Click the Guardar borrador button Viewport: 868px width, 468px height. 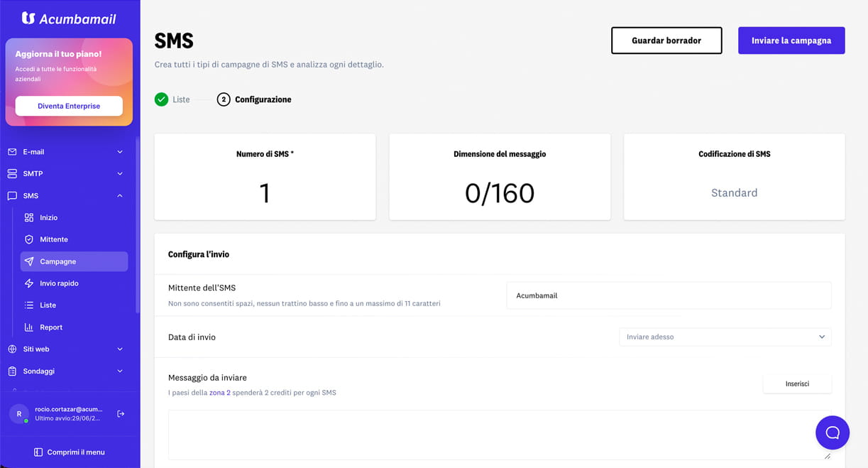(666, 40)
